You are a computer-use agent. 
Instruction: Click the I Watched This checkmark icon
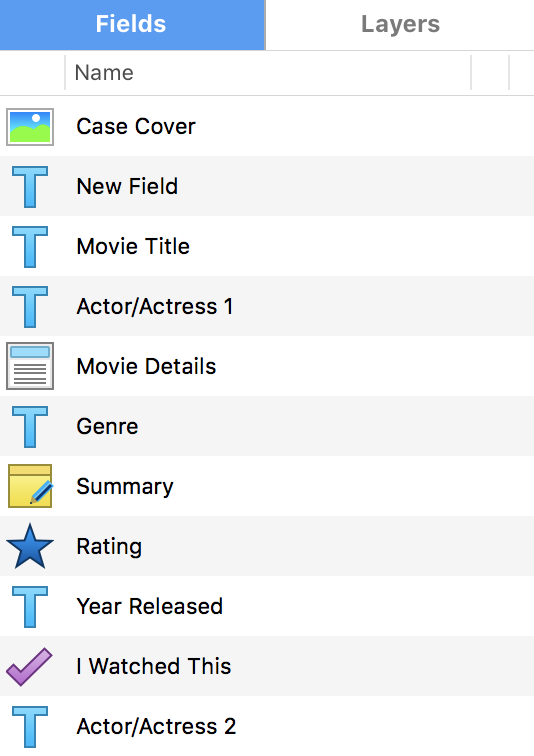tap(29, 666)
